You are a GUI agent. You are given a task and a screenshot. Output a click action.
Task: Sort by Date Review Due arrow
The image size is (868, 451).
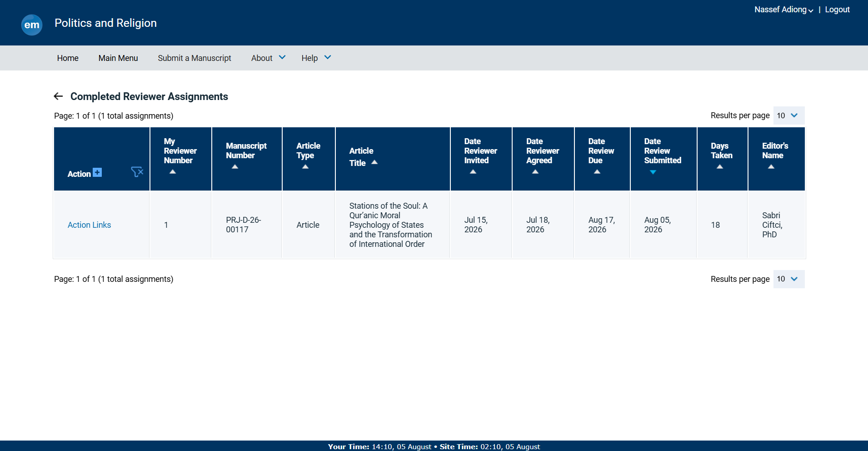(x=597, y=172)
